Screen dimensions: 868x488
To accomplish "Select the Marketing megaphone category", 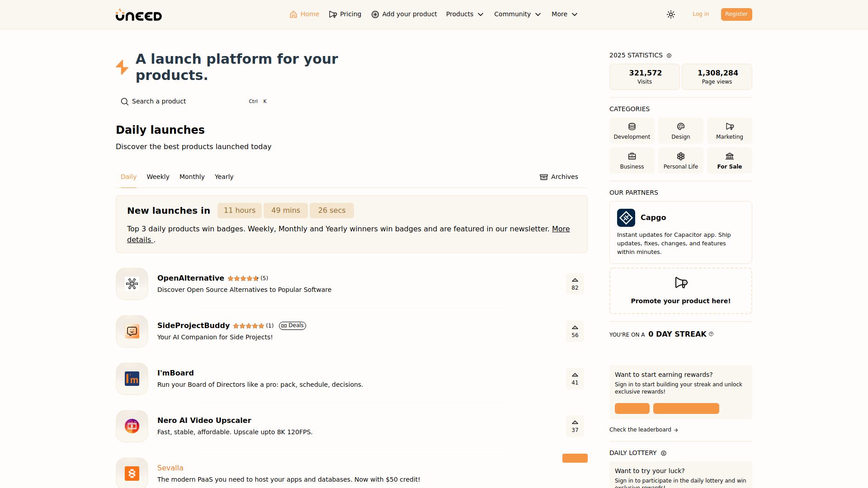I will click(x=729, y=131).
